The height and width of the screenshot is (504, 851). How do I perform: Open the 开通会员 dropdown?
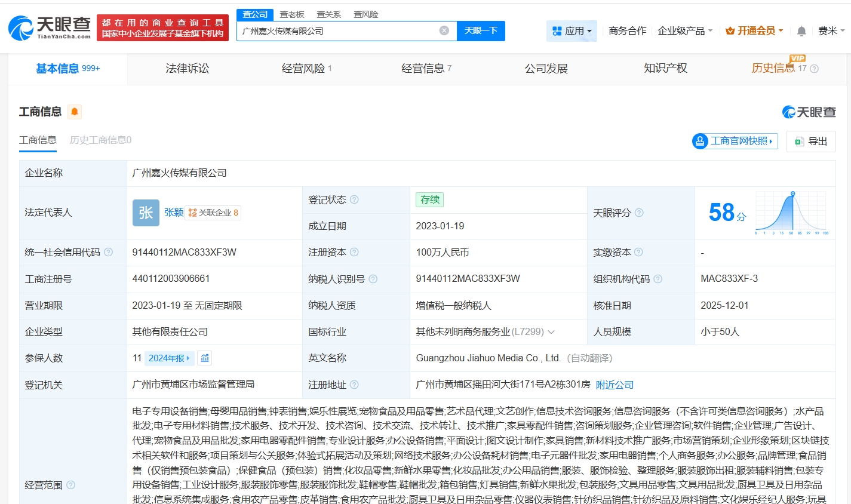point(754,31)
